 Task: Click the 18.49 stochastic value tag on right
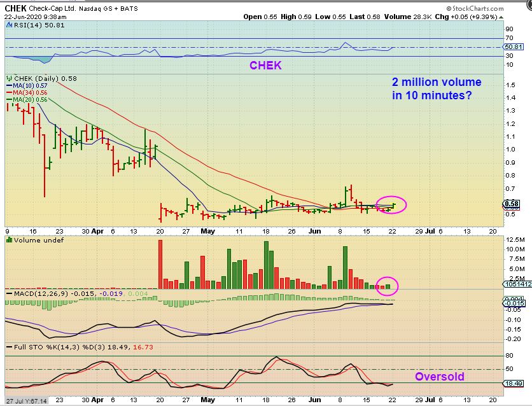[514, 383]
